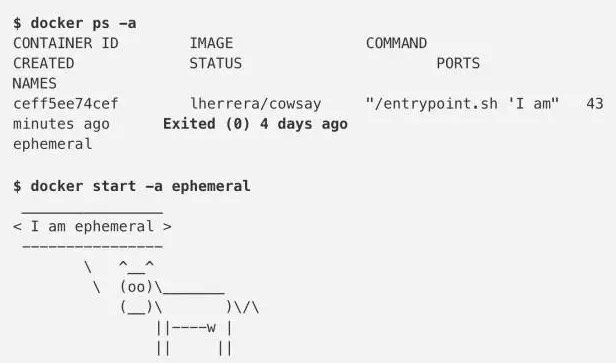Click the cow's ears ^__^ in the ASCII art
Image resolution: width=616 pixels, height=363 pixels.
pyautogui.click(x=136, y=266)
